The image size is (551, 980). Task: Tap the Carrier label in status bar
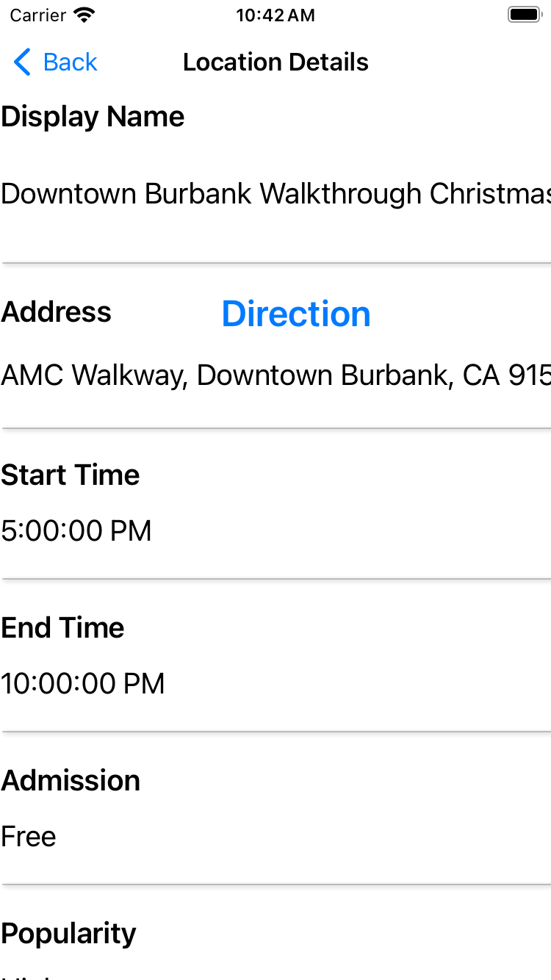37,15
